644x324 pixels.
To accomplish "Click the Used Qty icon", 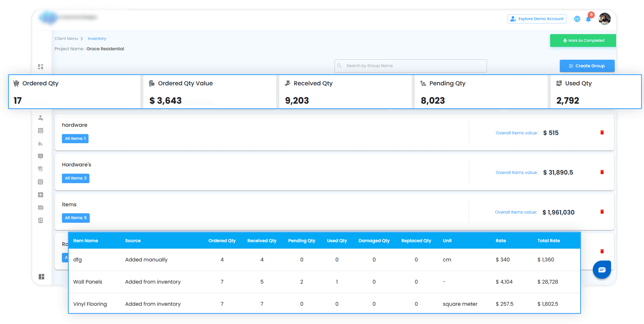I will pos(559,83).
